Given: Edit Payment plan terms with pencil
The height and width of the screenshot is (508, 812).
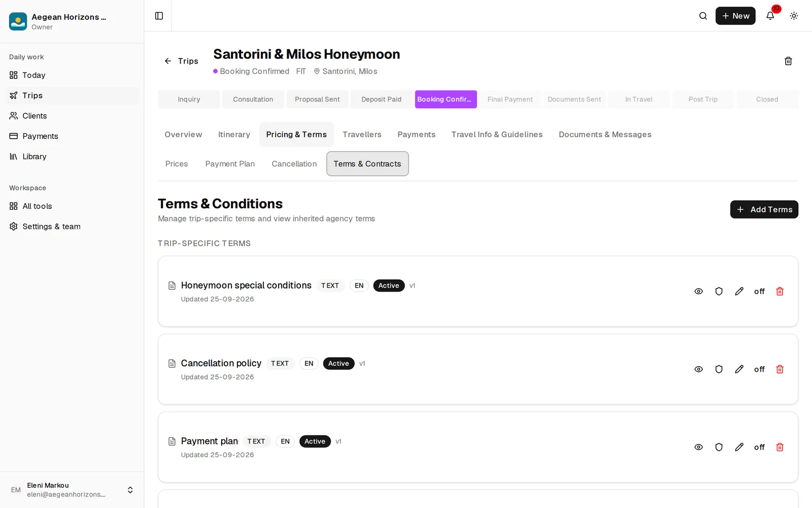Looking at the screenshot, I should 739,447.
